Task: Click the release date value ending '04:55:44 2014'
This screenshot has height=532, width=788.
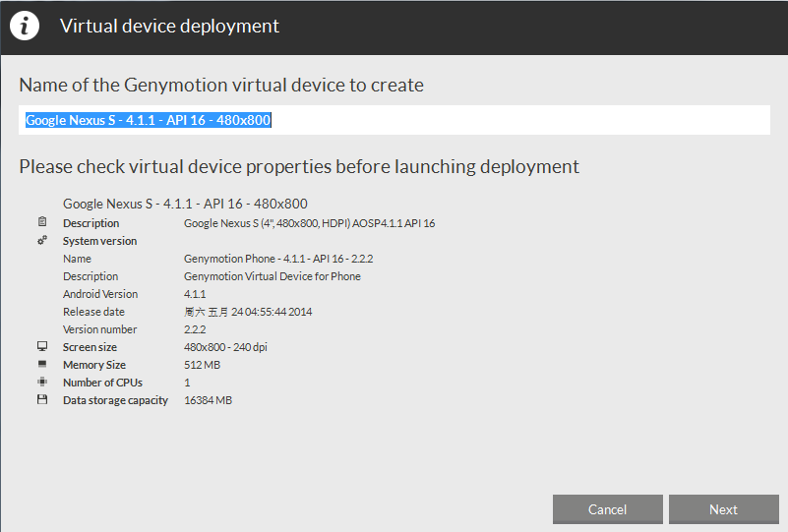Action: pos(248,312)
